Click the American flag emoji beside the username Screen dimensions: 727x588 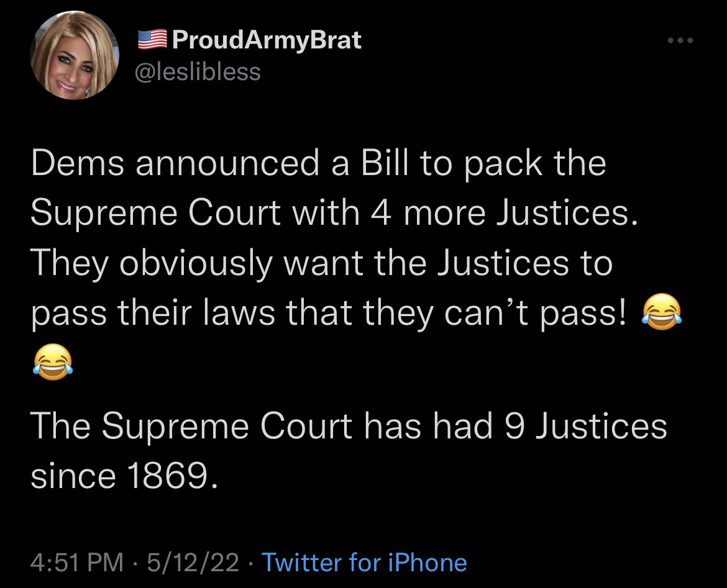[x=151, y=38]
